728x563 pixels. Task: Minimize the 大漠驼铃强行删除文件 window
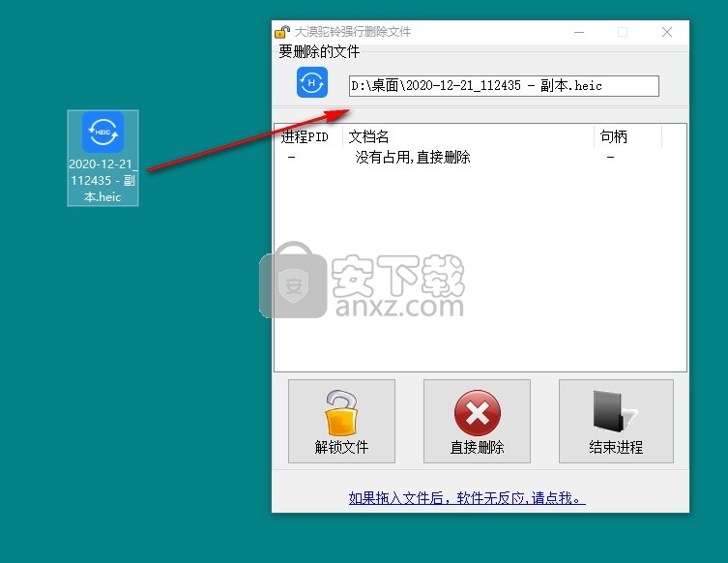point(577,32)
